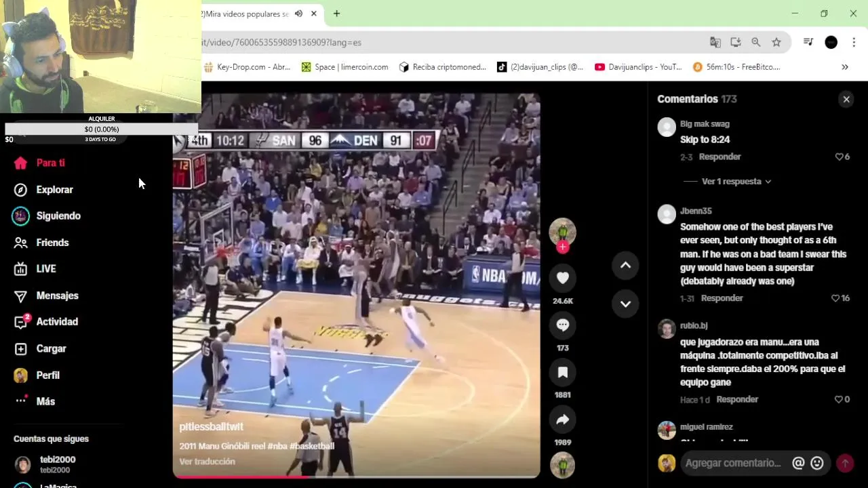Image resolution: width=868 pixels, height=488 pixels.
Task: Minimize the Chrome window
Action: click(795, 14)
